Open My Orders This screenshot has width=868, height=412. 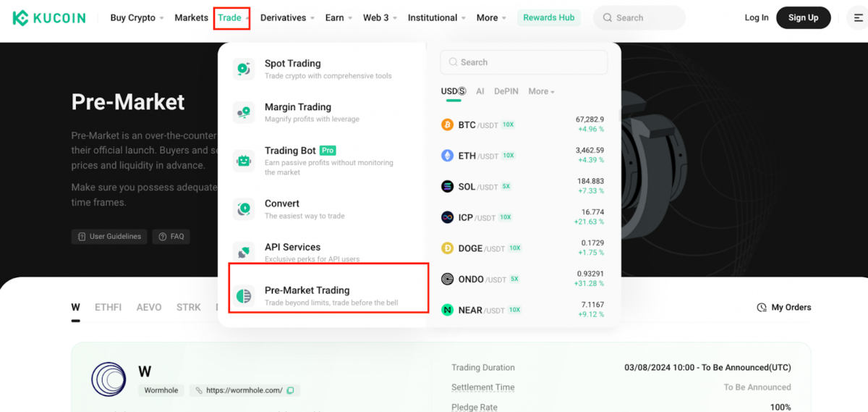[784, 308]
